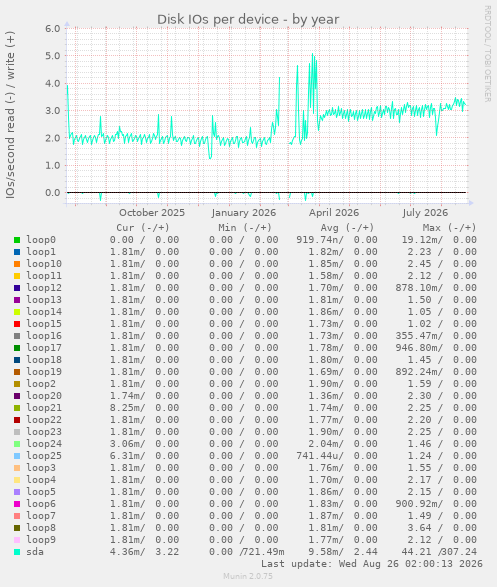Image resolution: width=497 pixels, height=587 pixels.
Task: Click the loop11 yellow color swatch
Action: tap(17, 276)
